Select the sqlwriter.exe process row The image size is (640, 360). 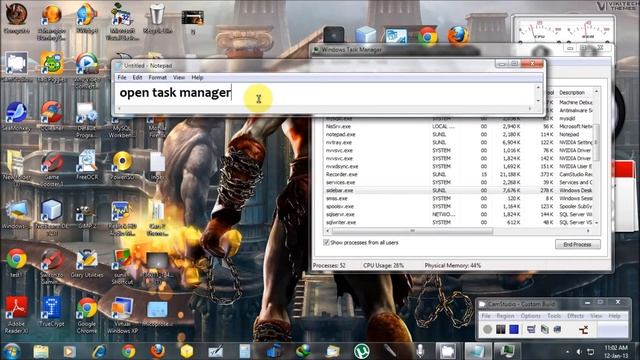point(458,222)
